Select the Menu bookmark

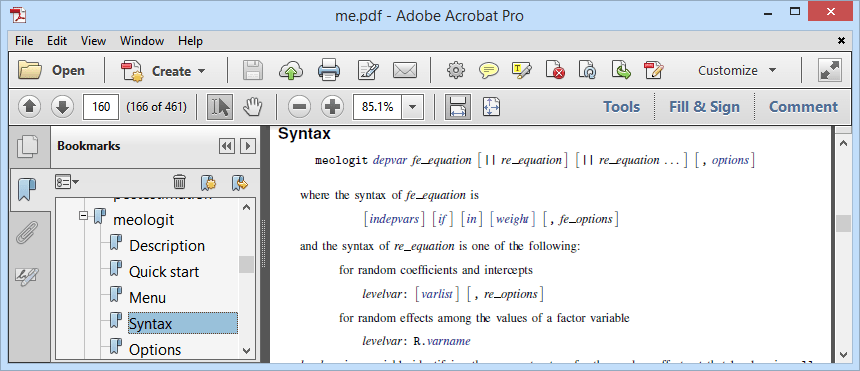point(147,298)
